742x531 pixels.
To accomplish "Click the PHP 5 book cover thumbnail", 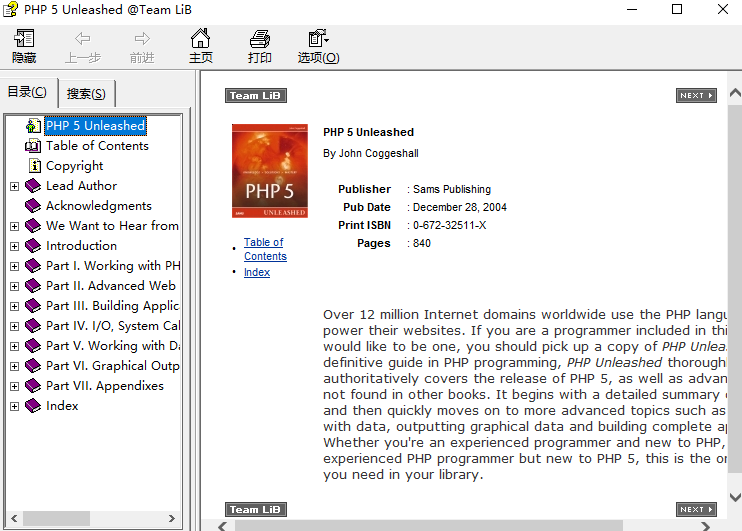I will click(x=268, y=172).
